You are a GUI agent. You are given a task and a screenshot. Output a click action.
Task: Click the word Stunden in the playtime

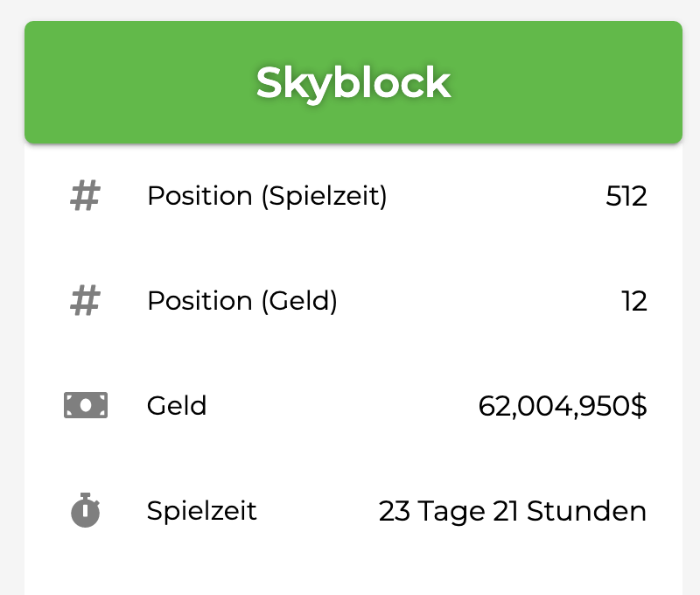tap(586, 511)
